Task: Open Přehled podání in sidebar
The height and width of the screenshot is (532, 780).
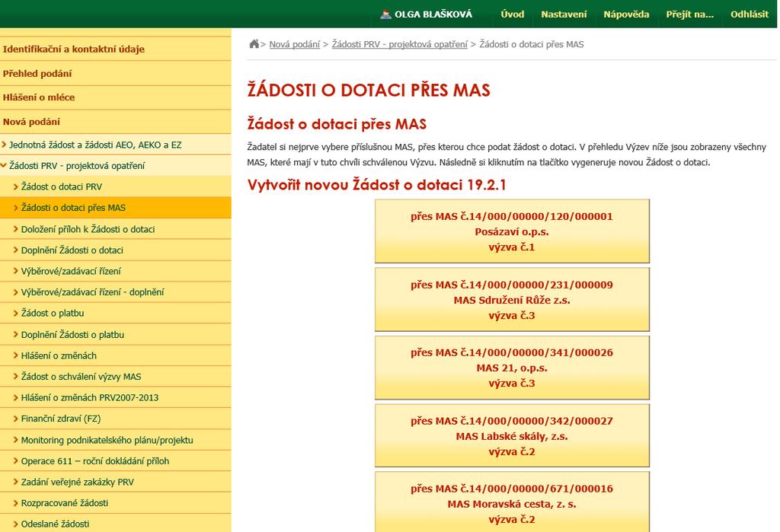Action: click(116, 73)
